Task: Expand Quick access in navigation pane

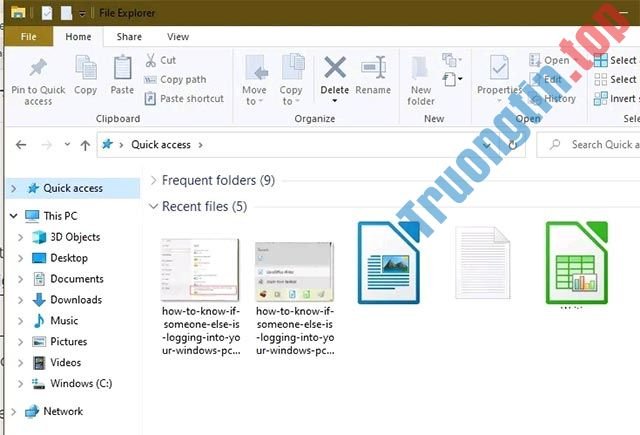Action: coord(14,189)
